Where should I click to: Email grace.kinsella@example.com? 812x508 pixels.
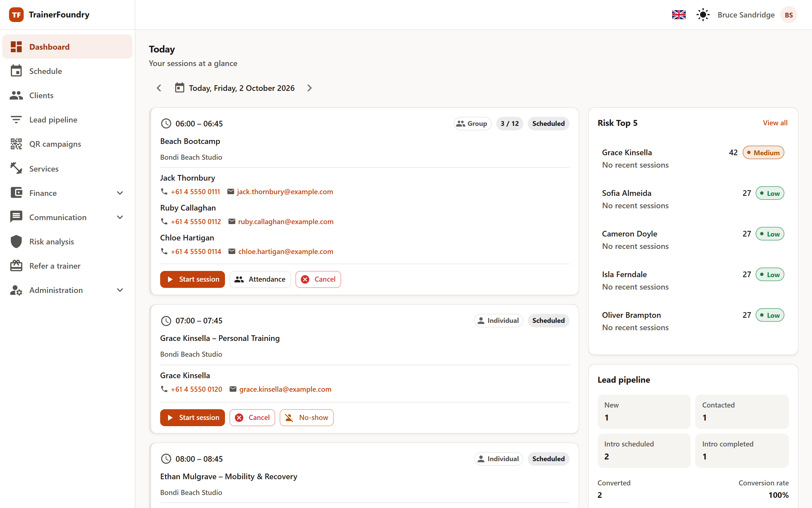click(285, 389)
